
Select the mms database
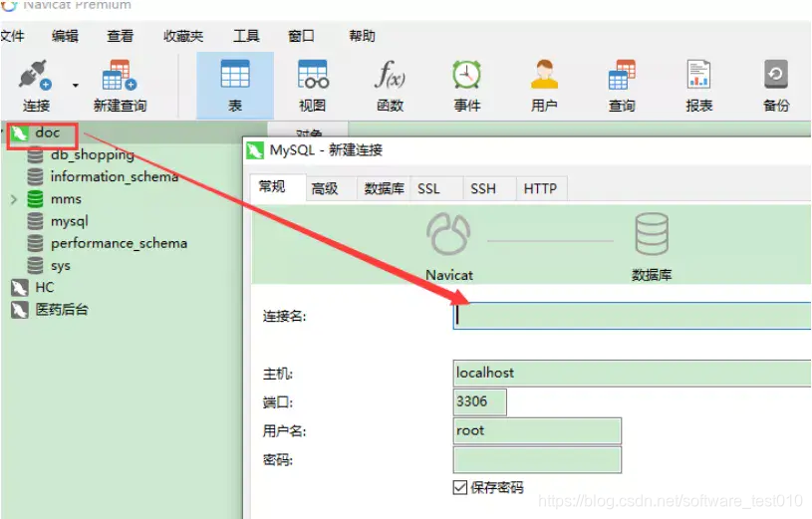point(66,199)
